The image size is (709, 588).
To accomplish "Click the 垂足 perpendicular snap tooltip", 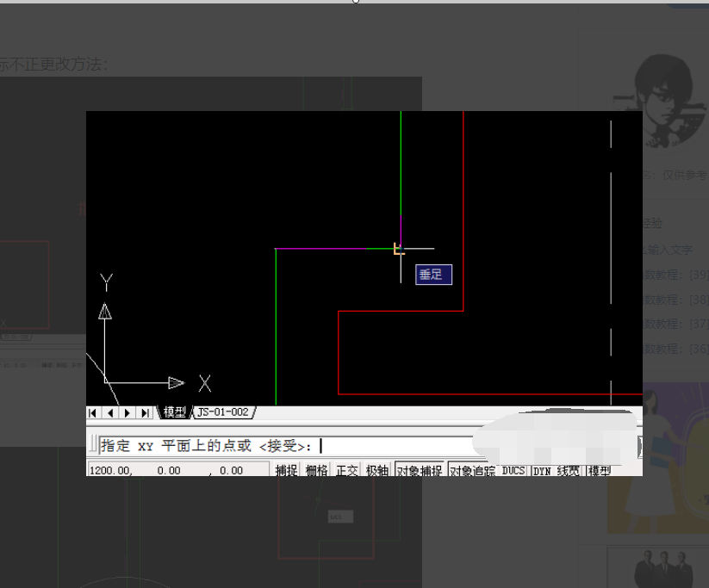I will coord(433,275).
